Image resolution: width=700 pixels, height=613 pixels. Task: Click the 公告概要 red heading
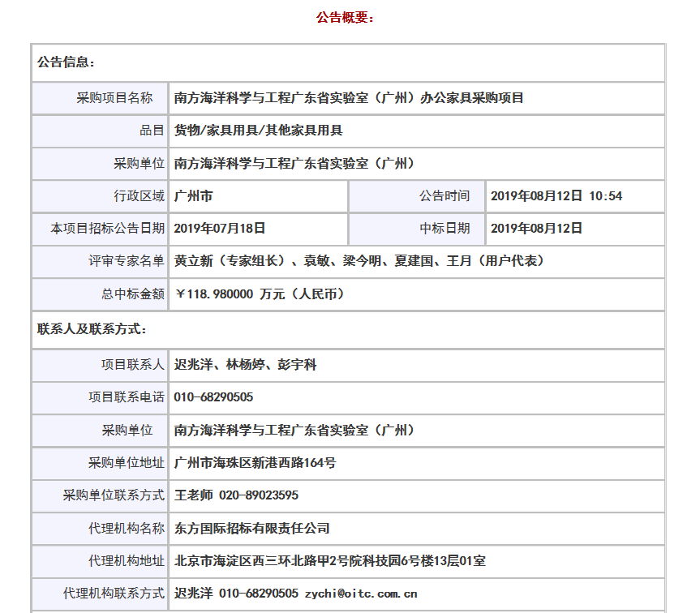pos(345,17)
